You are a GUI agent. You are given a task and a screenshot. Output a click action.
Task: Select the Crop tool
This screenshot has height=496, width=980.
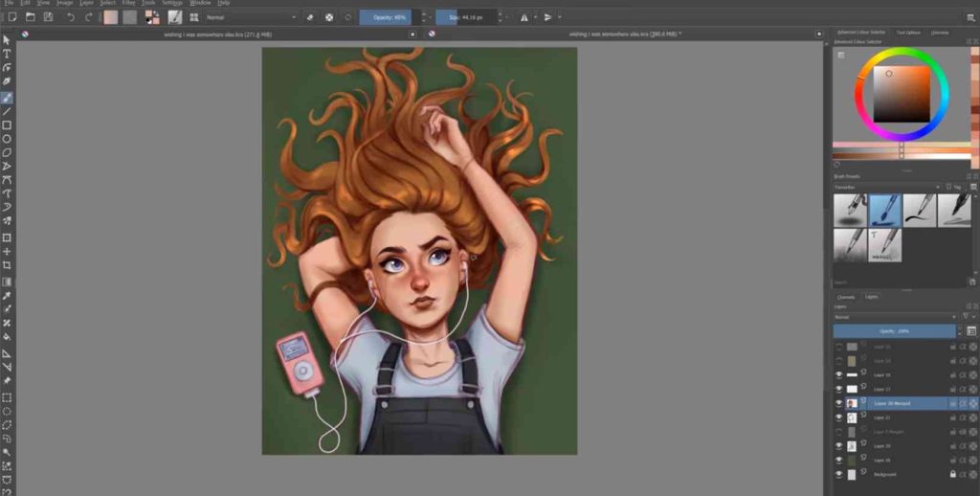[7, 265]
